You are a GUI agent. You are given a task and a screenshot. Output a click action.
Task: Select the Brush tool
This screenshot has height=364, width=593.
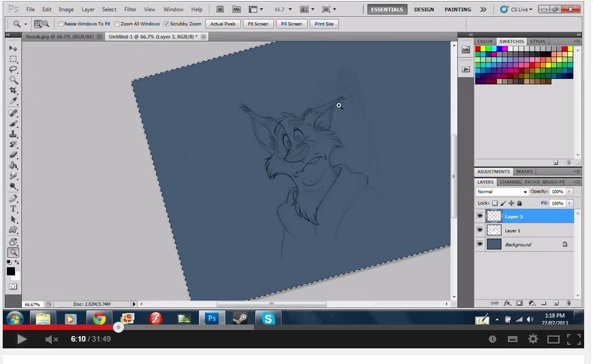(13, 124)
